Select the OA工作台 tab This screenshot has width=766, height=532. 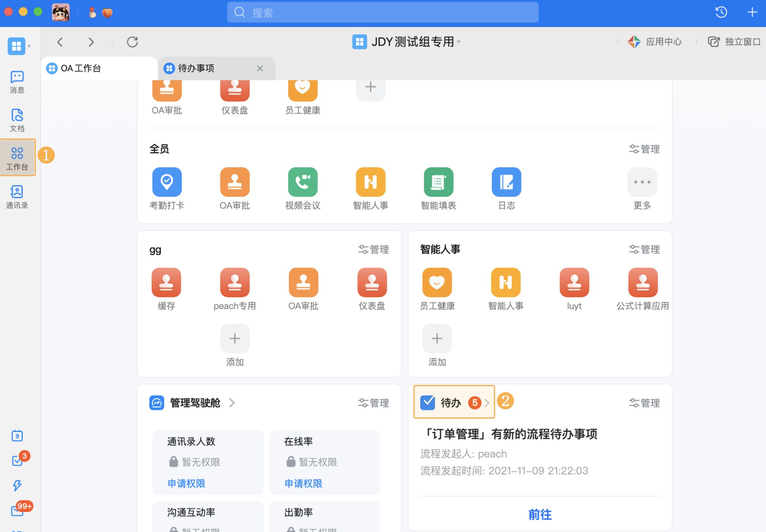[81, 68]
